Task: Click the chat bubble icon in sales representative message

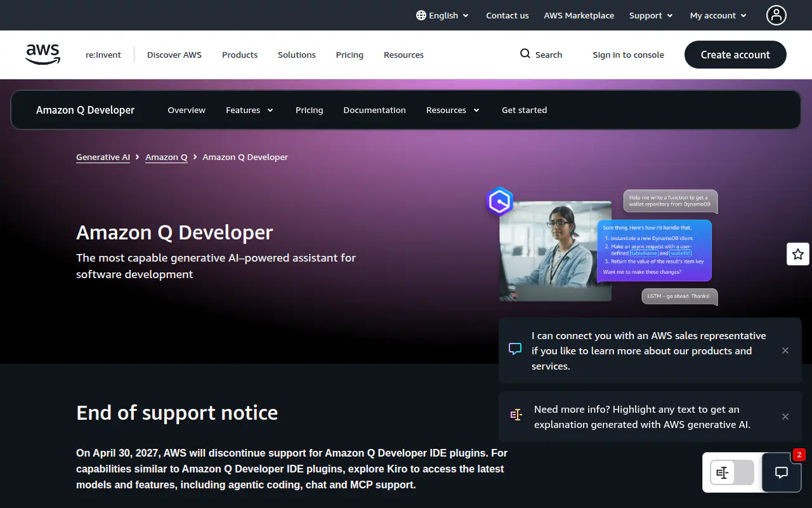Action: tap(515, 349)
